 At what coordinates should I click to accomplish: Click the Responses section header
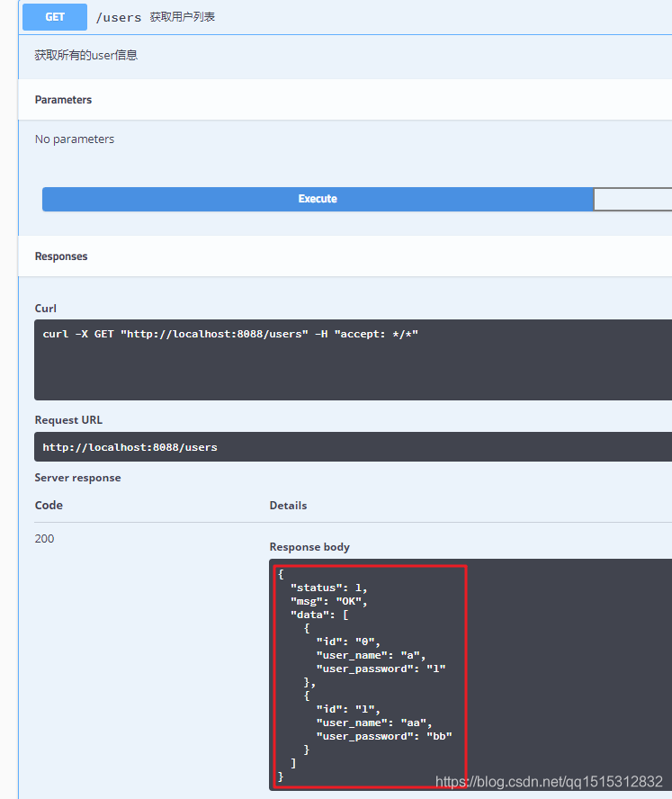pyautogui.click(x=61, y=256)
